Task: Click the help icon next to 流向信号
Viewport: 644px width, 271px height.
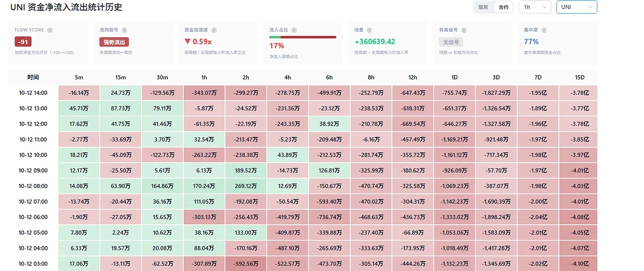Action: 124,30
